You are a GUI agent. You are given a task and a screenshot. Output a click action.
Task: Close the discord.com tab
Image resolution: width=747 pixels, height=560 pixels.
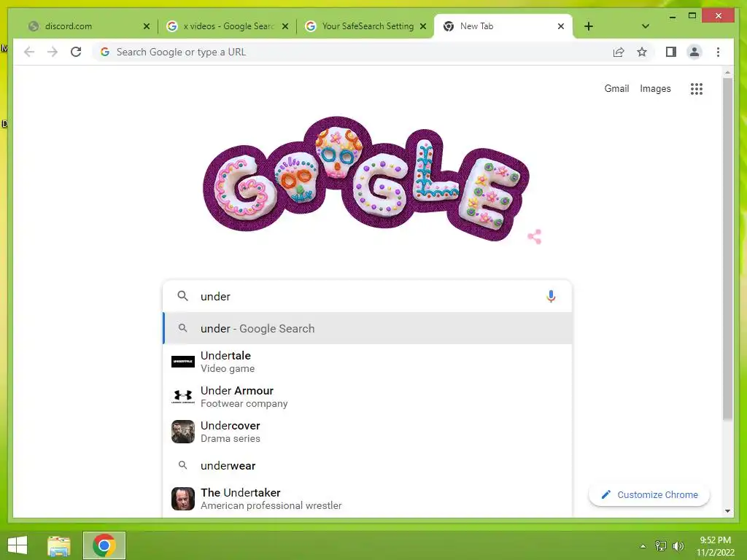[146, 26]
